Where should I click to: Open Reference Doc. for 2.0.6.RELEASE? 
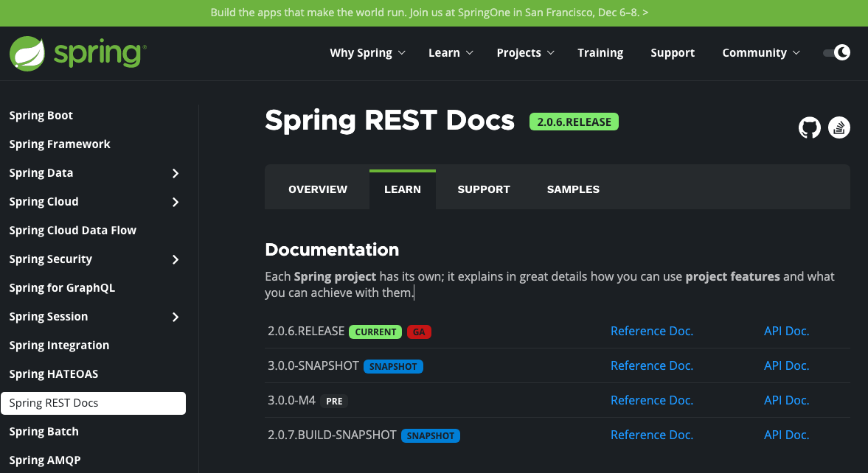point(652,331)
